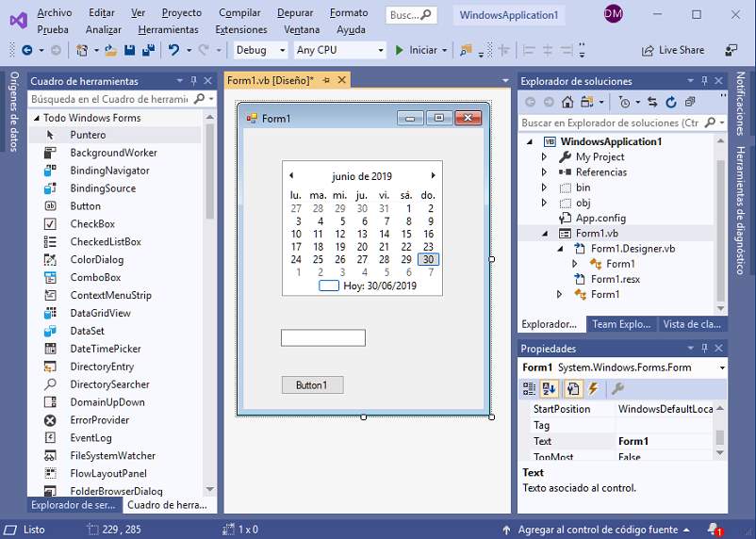The height and width of the screenshot is (539, 756).
Task: Go to previous month in calendar
Action: click(291, 175)
